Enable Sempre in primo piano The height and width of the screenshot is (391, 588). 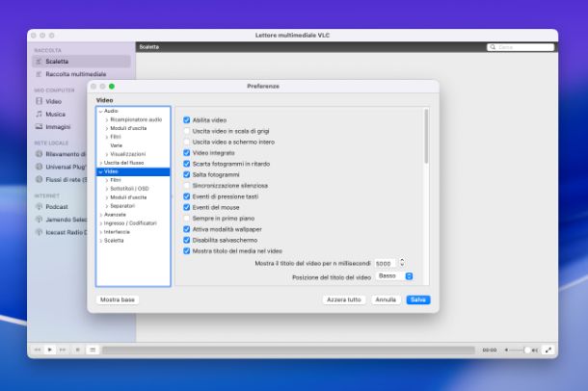click(x=186, y=219)
